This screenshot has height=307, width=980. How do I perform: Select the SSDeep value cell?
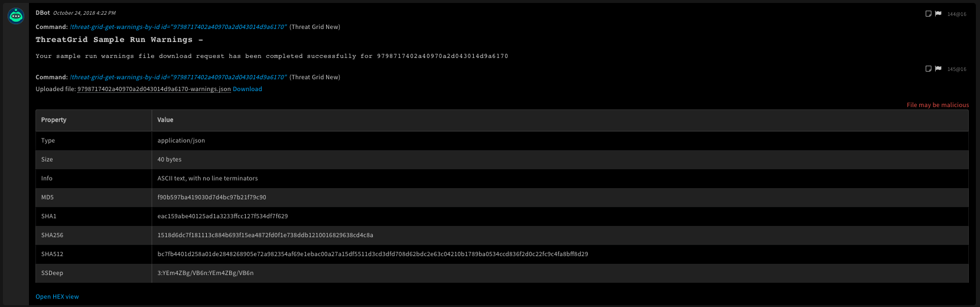[205, 273]
